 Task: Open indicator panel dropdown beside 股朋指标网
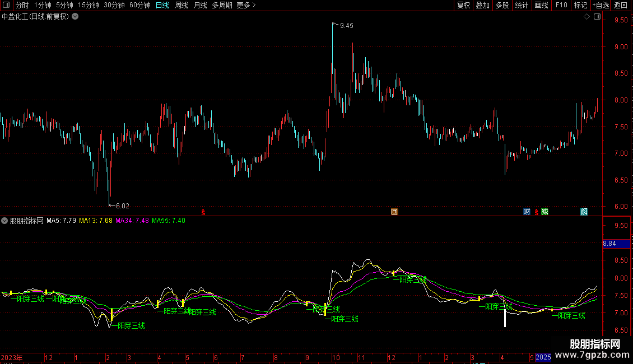point(4,221)
